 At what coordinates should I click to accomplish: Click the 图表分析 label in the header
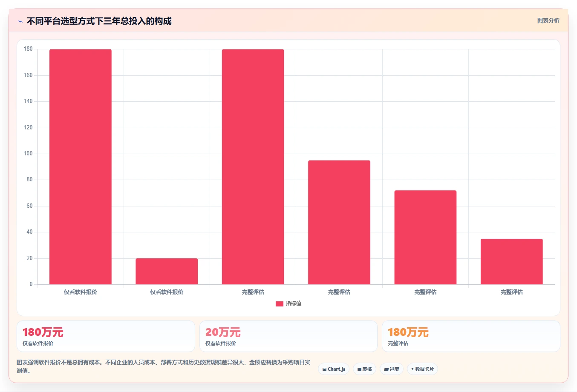point(548,21)
